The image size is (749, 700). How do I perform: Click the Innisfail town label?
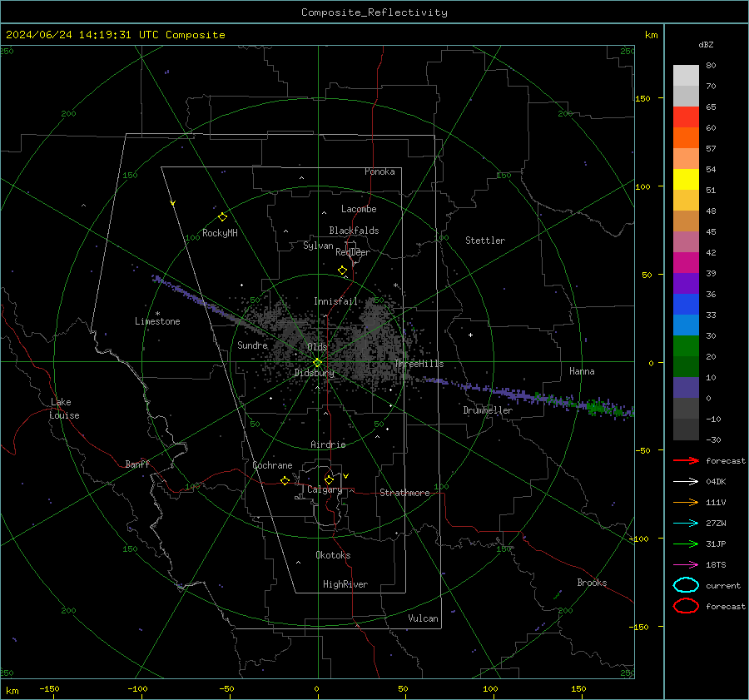coord(335,301)
